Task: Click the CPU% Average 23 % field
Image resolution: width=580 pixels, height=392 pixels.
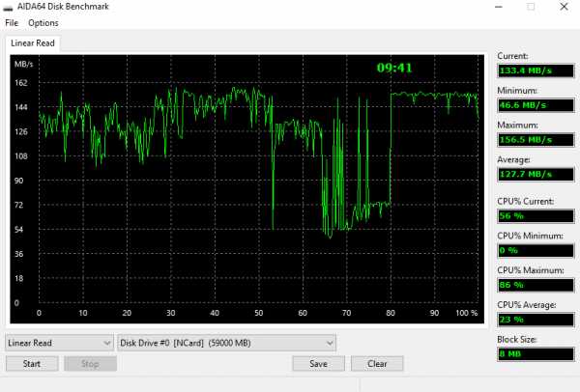Action: (536, 320)
